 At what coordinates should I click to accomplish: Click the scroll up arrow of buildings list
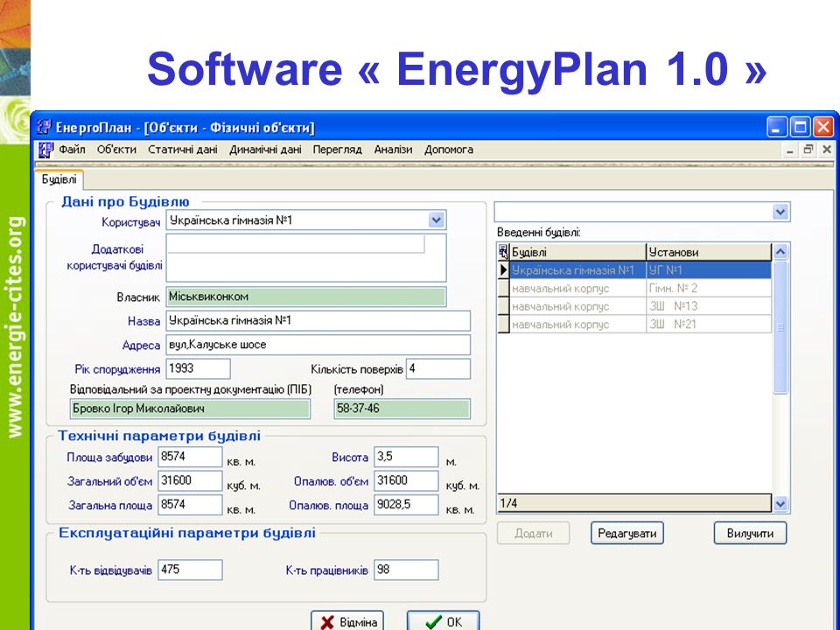[780, 251]
